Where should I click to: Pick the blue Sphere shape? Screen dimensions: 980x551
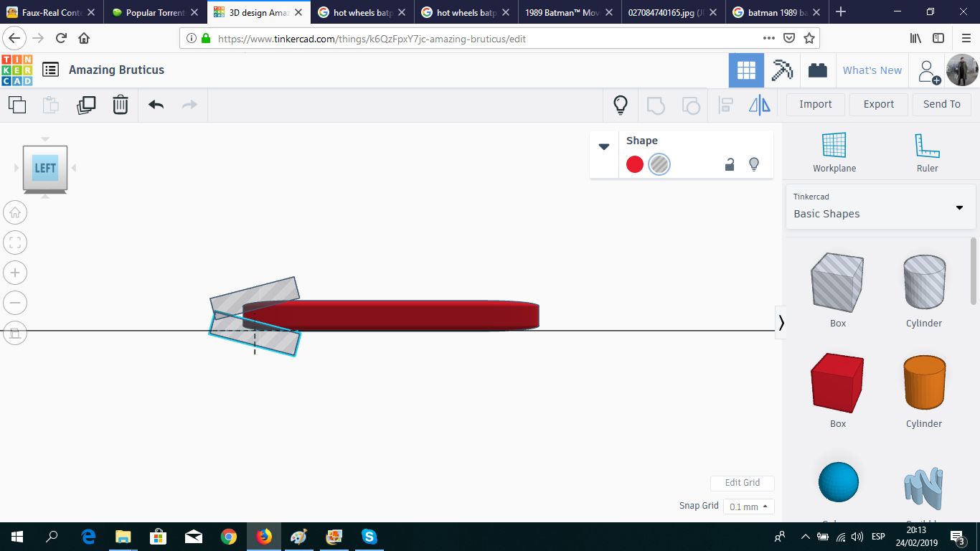point(838,482)
